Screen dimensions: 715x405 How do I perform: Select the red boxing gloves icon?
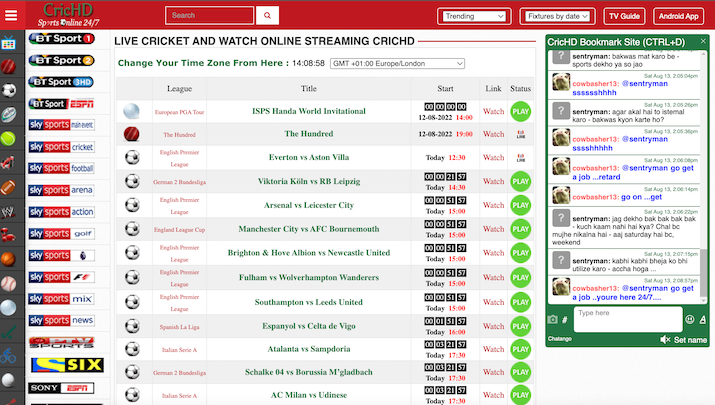pyautogui.click(x=8, y=235)
